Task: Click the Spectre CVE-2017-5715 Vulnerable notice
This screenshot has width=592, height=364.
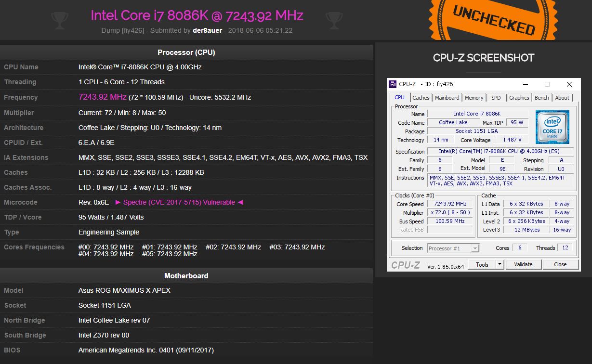Action: 179,202
